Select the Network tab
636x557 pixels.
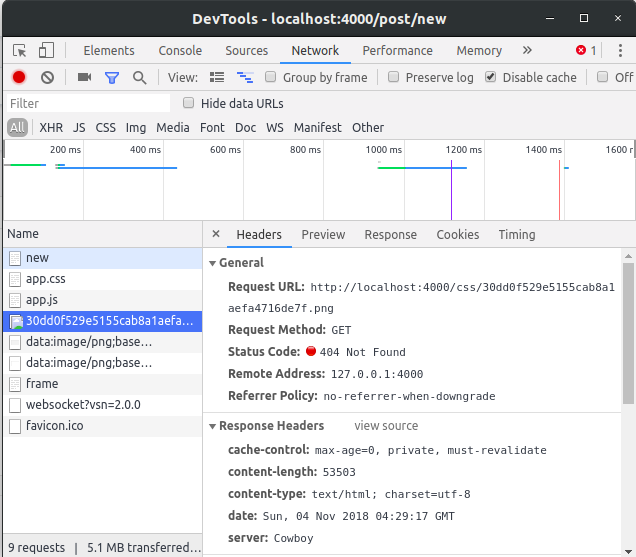(315, 50)
